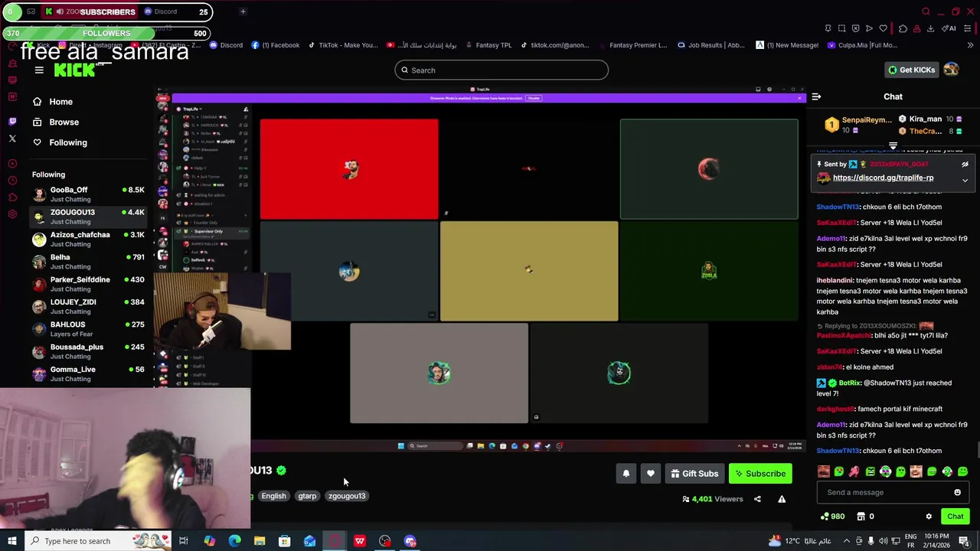This screenshot has width=980, height=551.
Task: Report the stream with warning icon
Action: [x=782, y=499]
